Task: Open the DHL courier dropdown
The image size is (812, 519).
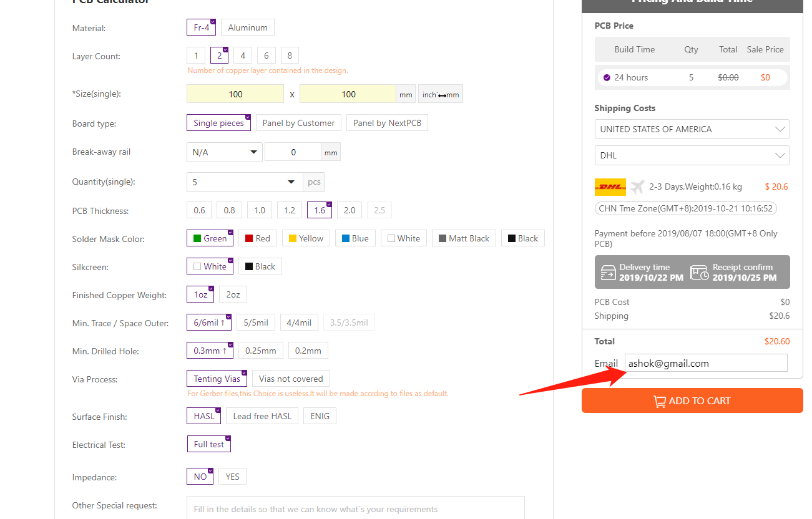Action: pos(692,155)
